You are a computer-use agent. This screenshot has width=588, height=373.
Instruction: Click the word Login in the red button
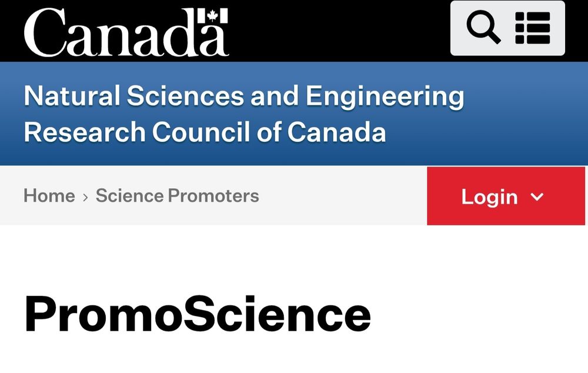pyautogui.click(x=489, y=197)
